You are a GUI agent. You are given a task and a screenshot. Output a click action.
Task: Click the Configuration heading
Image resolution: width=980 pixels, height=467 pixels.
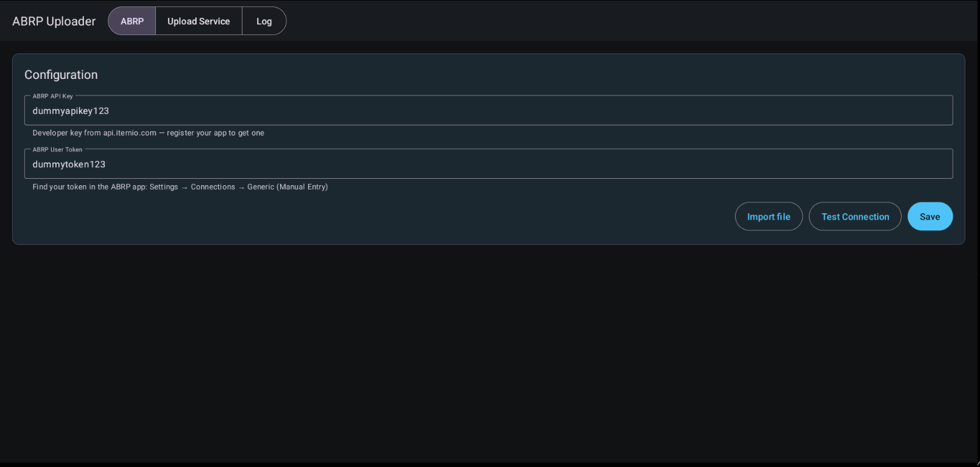click(61, 74)
